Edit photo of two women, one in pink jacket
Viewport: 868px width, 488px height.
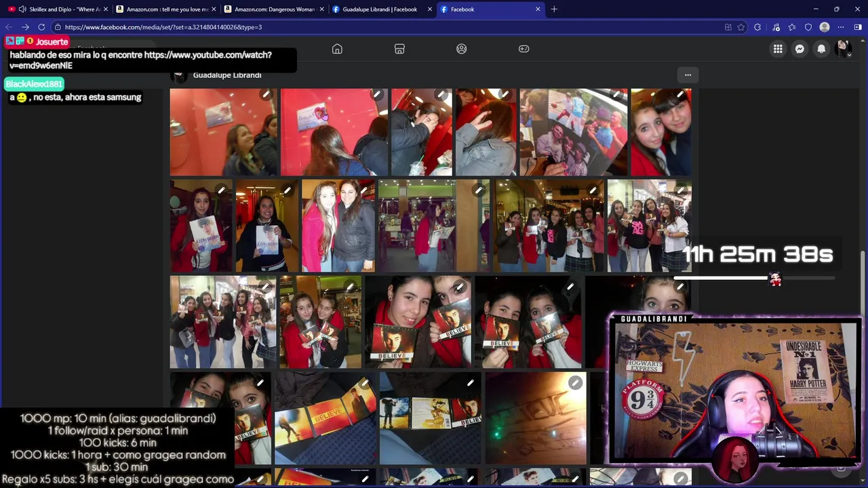364,190
